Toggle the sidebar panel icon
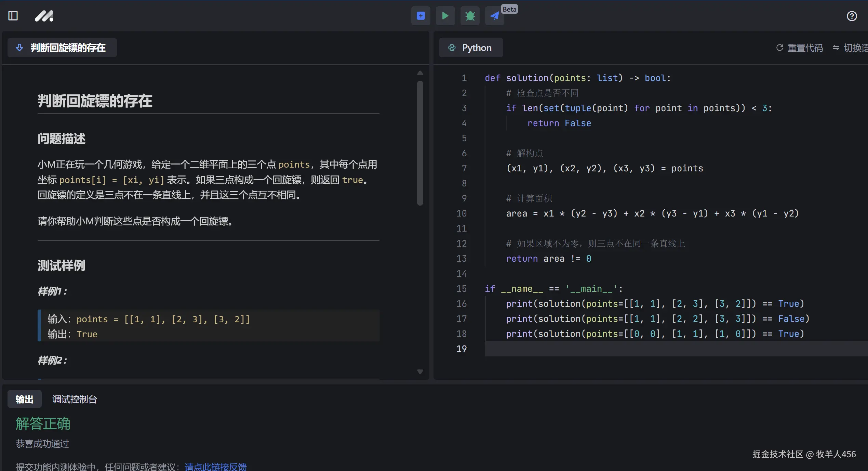This screenshot has height=471, width=868. 13,16
